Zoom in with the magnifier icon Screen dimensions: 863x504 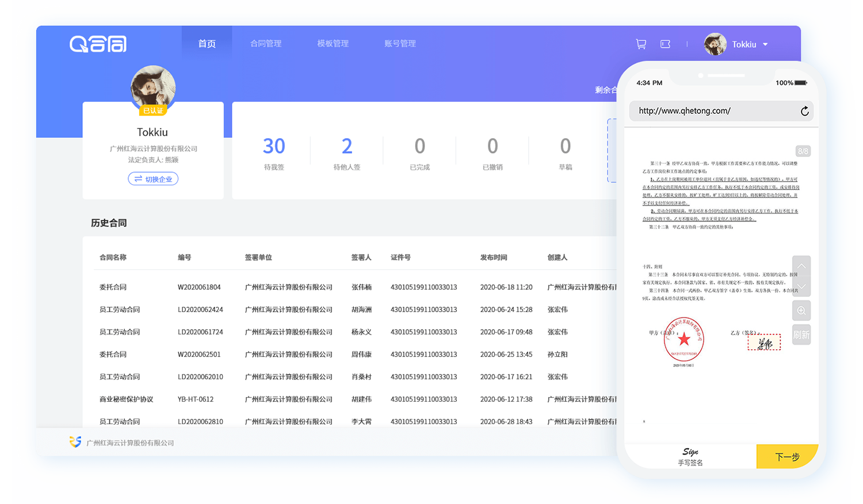[801, 311]
